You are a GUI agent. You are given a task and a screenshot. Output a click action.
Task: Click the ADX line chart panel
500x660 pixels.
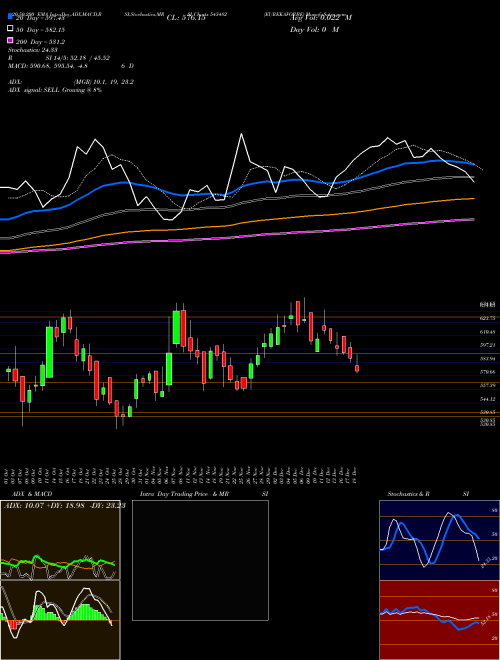click(60, 540)
